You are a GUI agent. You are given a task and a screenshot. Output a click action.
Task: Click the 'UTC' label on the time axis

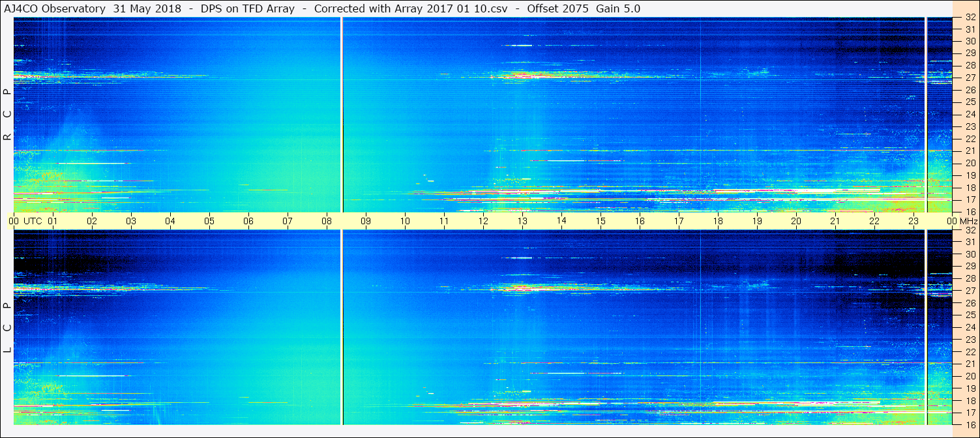pyautogui.click(x=33, y=221)
